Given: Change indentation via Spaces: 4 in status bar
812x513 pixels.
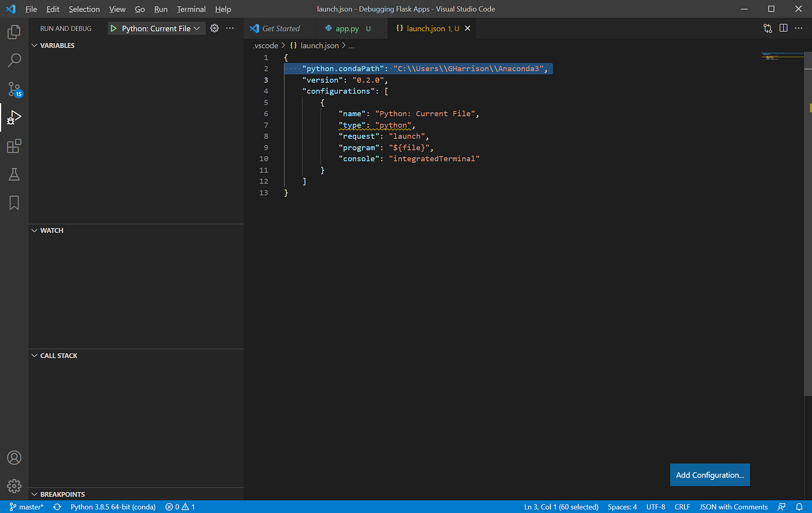Looking at the screenshot, I should pos(622,507).
